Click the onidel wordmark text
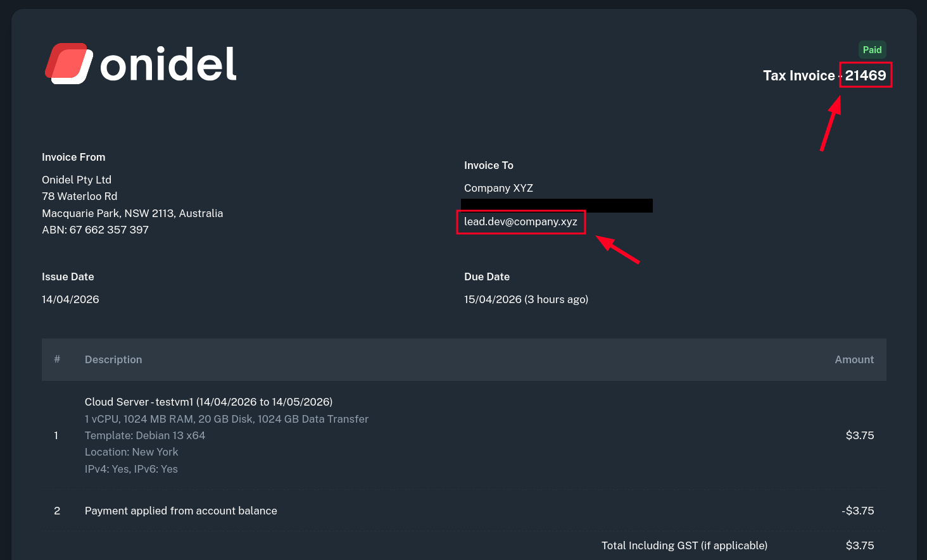 [x=168, y=65]
